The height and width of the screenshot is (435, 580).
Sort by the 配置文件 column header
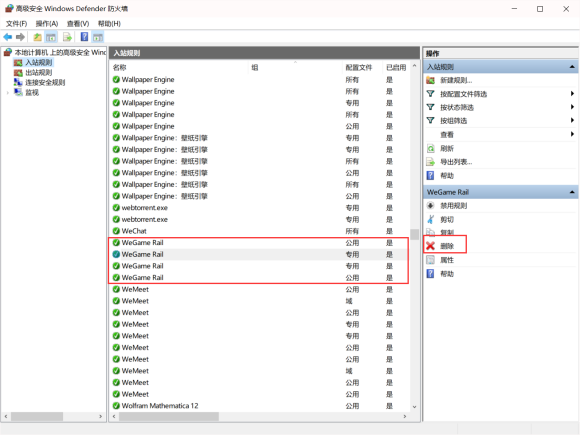tap(362, 67)
